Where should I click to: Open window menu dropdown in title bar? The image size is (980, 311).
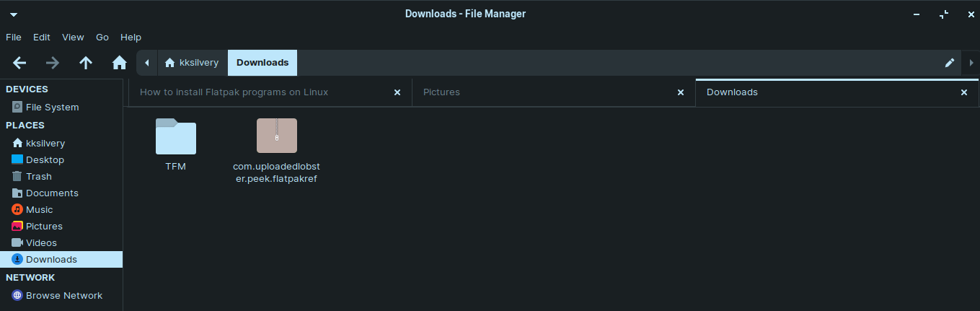point(13,14)
